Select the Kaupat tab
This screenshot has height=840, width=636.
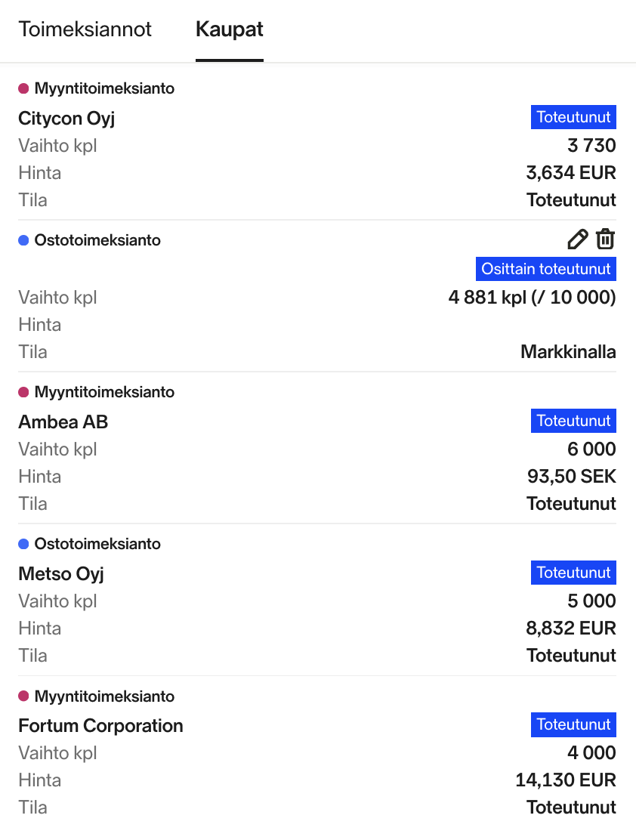[230, 29]
